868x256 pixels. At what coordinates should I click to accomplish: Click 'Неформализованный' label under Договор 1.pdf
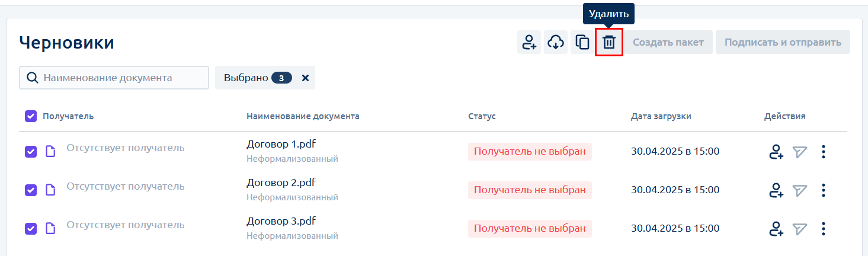tap(292, 159)
